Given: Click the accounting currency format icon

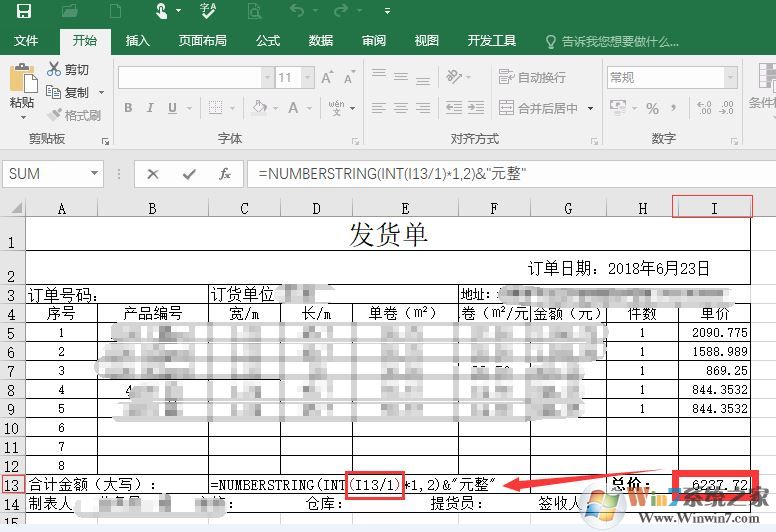Looking at the screenshot, I should point(618,107).
